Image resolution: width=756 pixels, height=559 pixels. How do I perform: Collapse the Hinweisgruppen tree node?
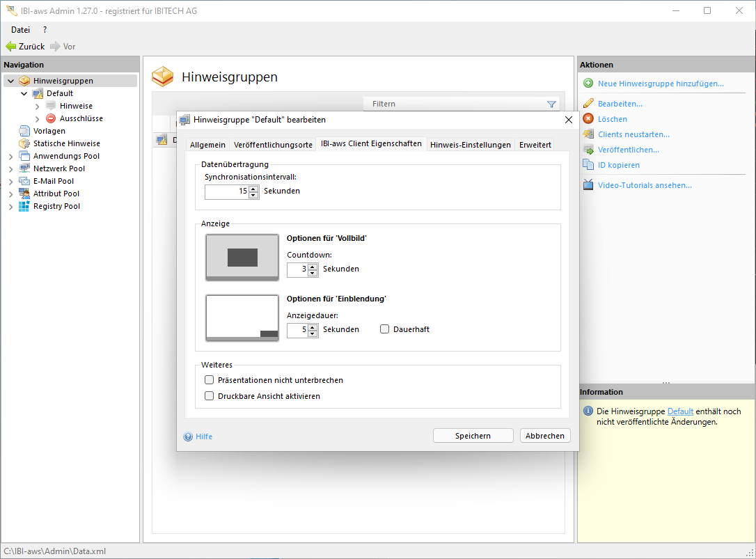click(x=10, y=81)
